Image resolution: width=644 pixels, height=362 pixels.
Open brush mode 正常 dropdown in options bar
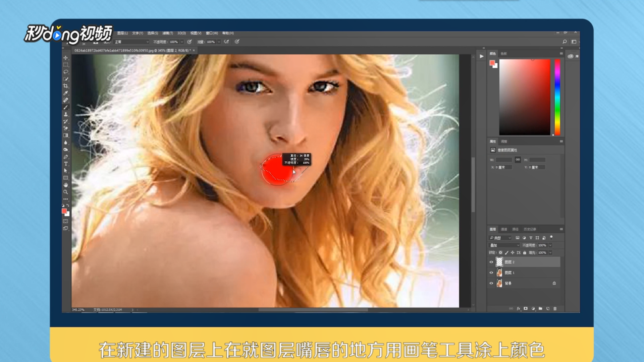pyautogui.click(x=132, y=42)
